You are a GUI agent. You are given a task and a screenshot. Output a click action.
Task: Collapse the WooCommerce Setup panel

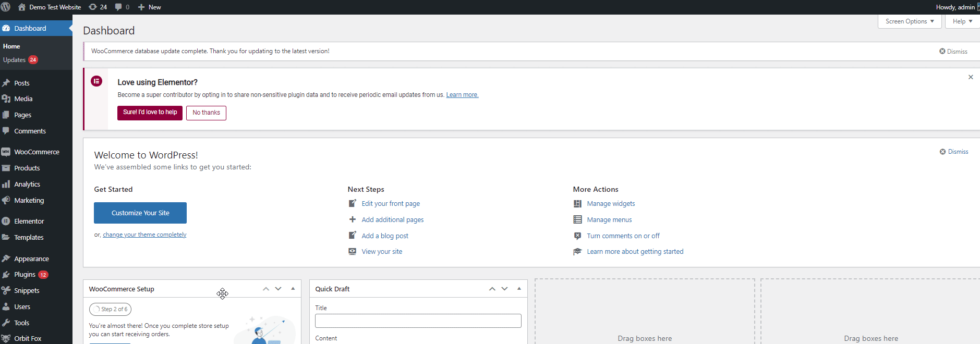(x=293, y=289)
